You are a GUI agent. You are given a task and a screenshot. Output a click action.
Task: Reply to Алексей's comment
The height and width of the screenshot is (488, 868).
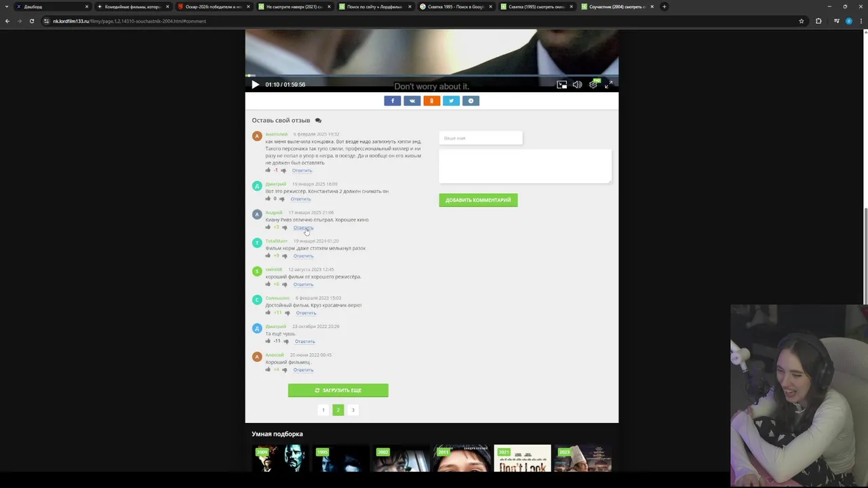click(303, 370)
